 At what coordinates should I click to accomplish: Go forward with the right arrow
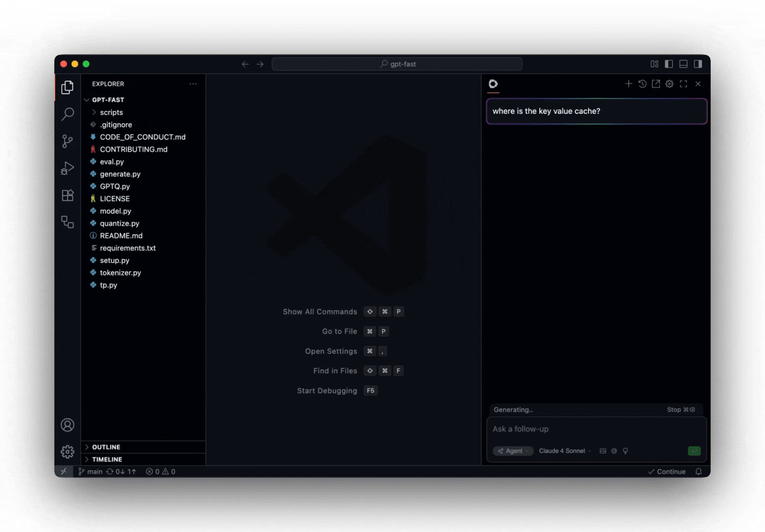(x=260, y=64)
